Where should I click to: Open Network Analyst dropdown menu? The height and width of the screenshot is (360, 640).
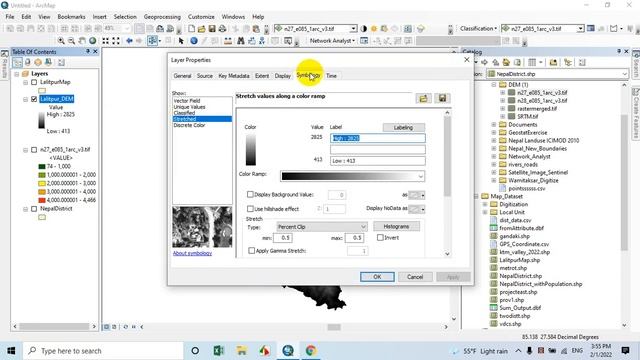tap(332, 41)
